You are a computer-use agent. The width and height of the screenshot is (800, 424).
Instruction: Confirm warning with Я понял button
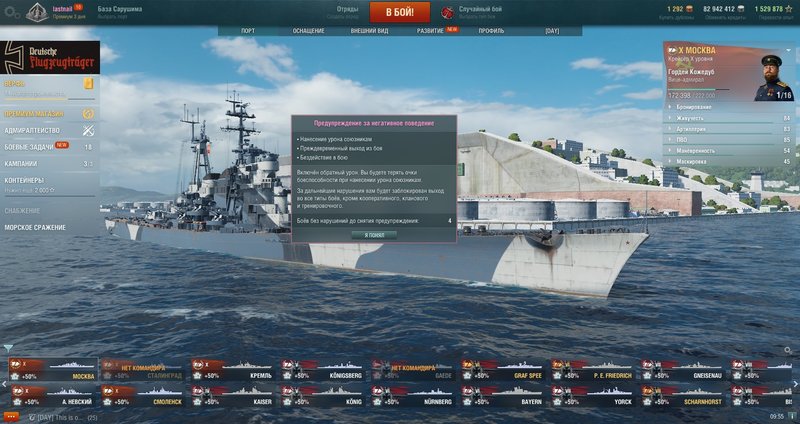[x=374, y=235]
